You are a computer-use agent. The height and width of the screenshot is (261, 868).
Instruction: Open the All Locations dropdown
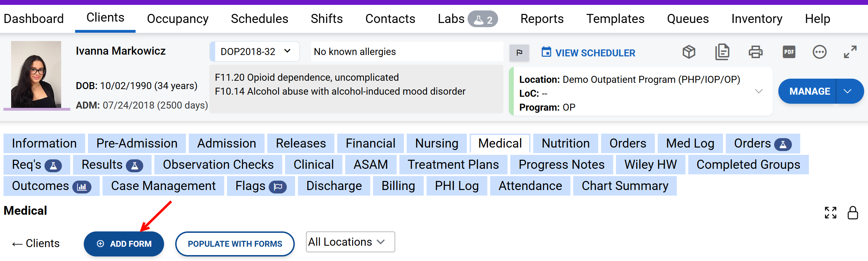pyautogui.click(x=350, y=242)
